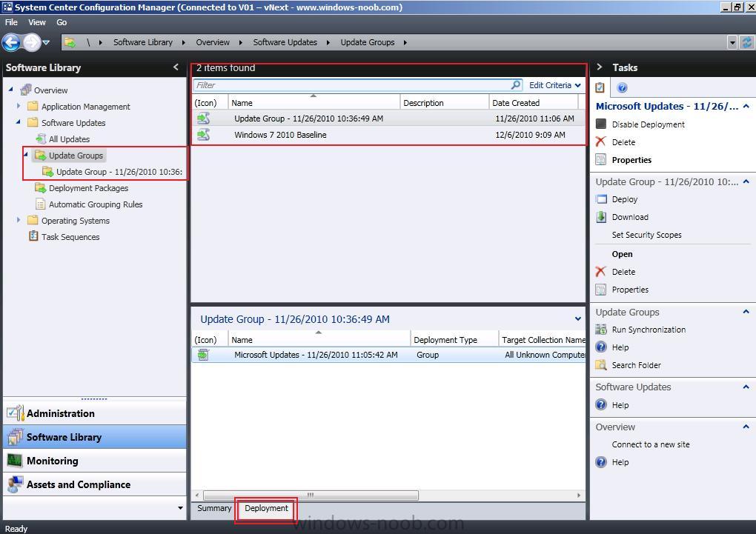Go forward using the Forward arrow button
Screen dimensions: 756x534
[32, 42]
